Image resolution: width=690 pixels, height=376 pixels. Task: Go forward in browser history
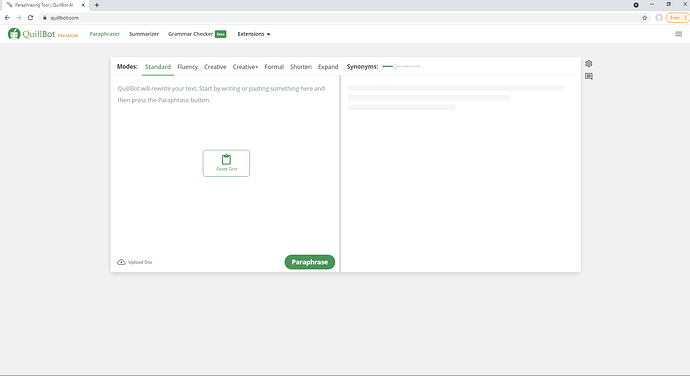(18, 18)
